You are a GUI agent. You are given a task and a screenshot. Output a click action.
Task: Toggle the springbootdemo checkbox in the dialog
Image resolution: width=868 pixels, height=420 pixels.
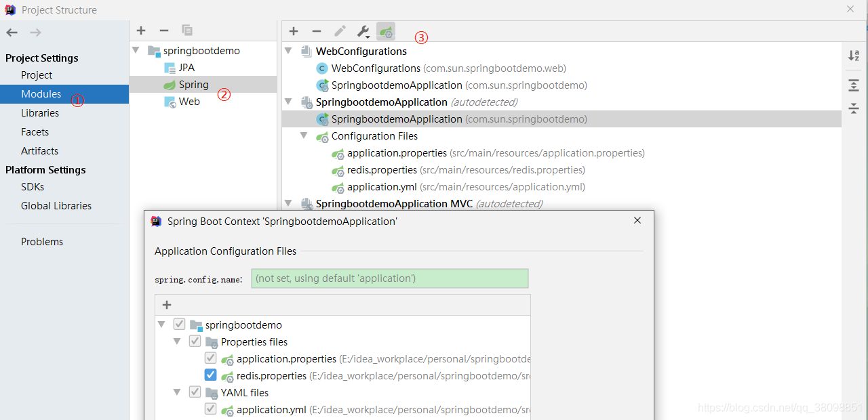tap(179, 324)
